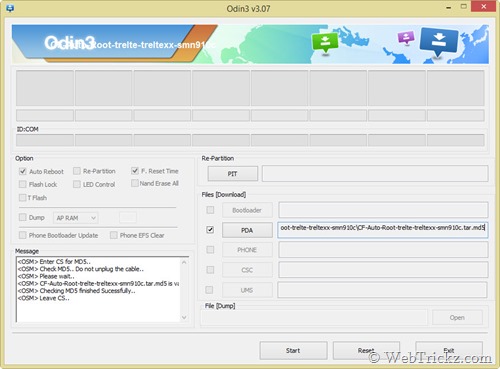The image size is (500, 369).
Task: Uncheck the checkbox beside PDA button
Action: point(210,230)
